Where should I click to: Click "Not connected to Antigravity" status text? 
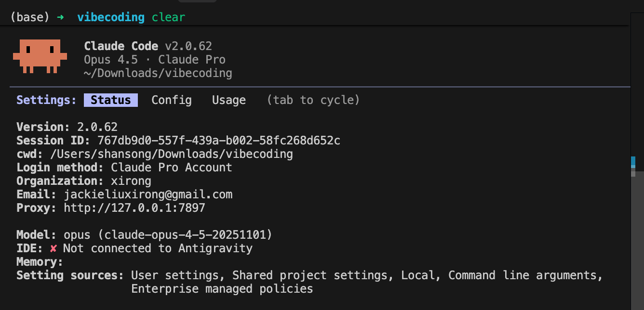point(158,248)
